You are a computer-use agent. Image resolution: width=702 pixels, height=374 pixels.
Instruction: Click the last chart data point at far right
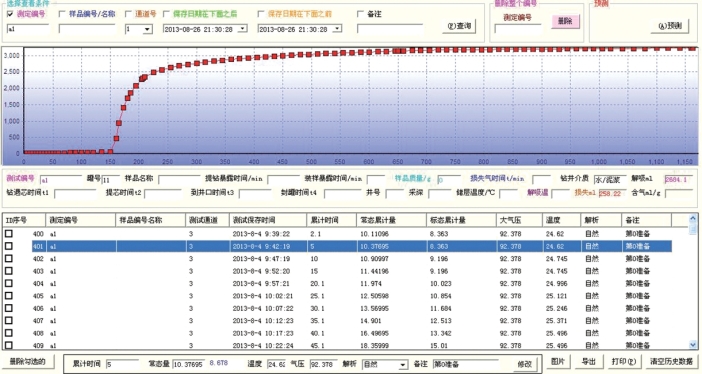(692, 47)
